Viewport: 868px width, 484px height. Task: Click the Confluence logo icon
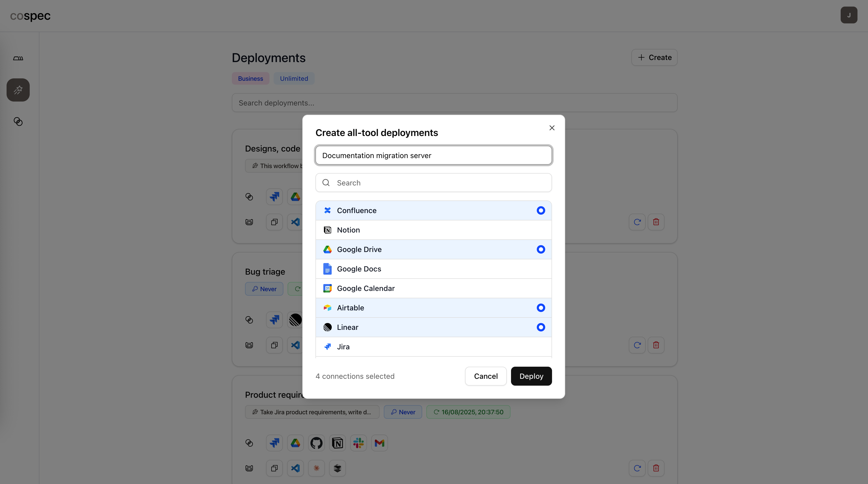click(x=327, y=210)
